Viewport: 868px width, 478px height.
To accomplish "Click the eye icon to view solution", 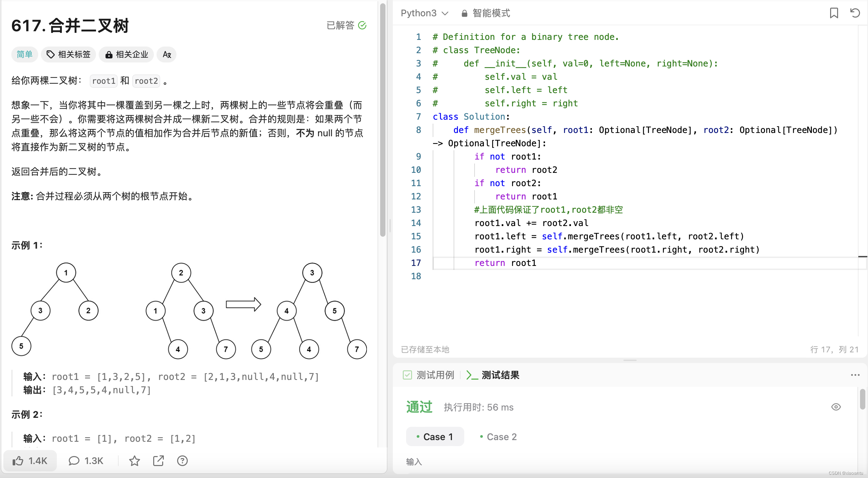I will pyautogui.click(x=836, y=406).
